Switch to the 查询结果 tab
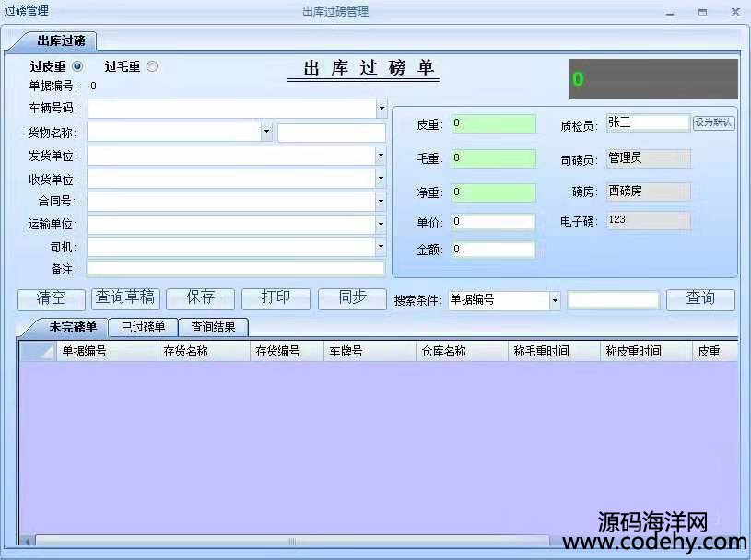 click(213, 327)
